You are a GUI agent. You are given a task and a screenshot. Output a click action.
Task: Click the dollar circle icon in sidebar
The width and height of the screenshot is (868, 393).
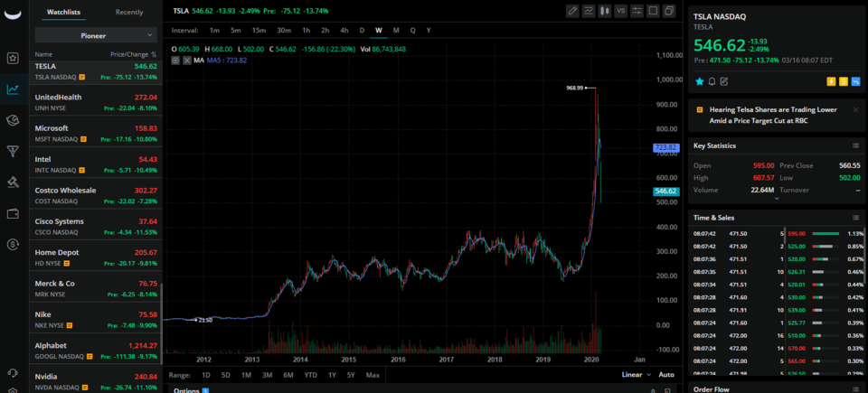pos(14,244)
